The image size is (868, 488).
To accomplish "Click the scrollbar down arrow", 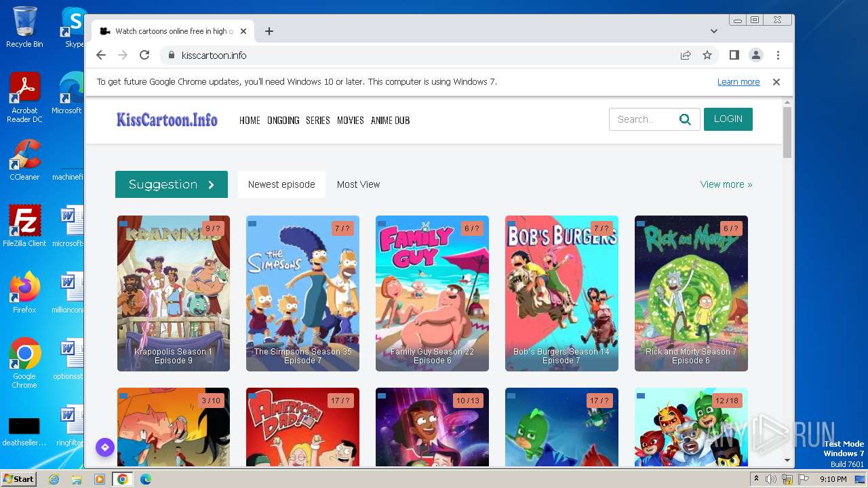I will click(x=787, y=460).
